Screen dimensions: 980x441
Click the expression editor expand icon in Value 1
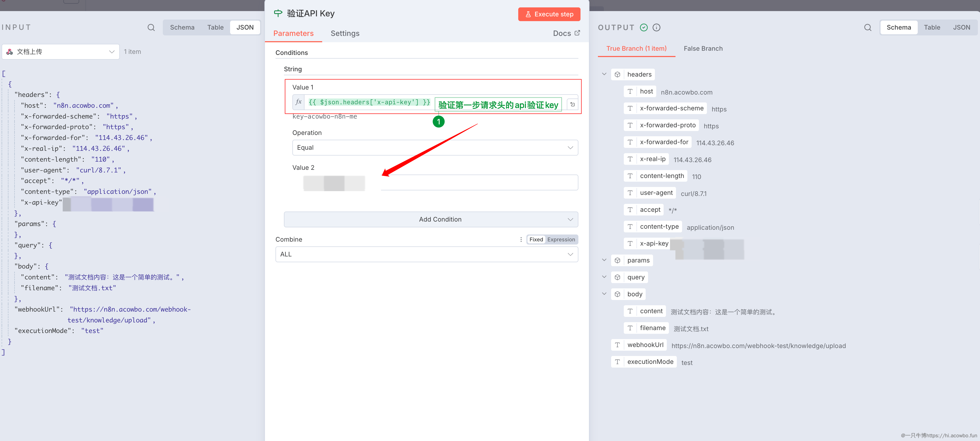coord(573,104)
